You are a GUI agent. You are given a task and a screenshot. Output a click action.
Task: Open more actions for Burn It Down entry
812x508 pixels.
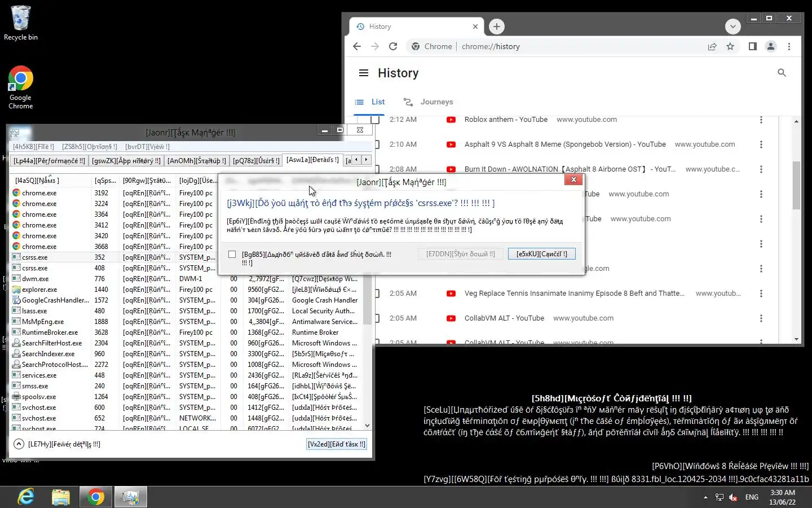[x=761, y=169]
